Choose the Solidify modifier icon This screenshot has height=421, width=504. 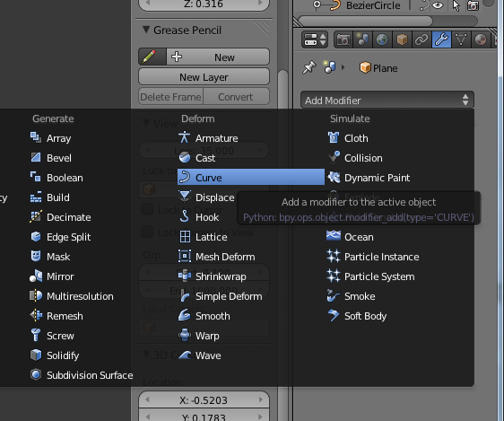(x=35, y=355)
